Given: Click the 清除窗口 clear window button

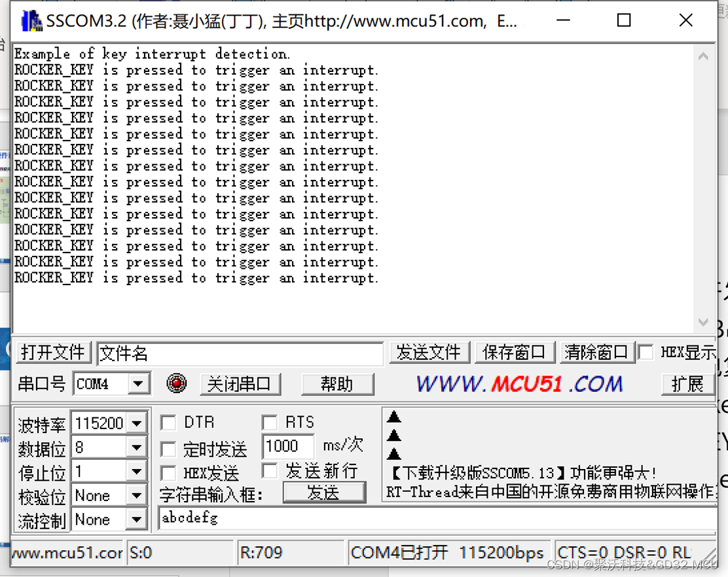Looking at the screenshot, I should click(x=596, y=353).
